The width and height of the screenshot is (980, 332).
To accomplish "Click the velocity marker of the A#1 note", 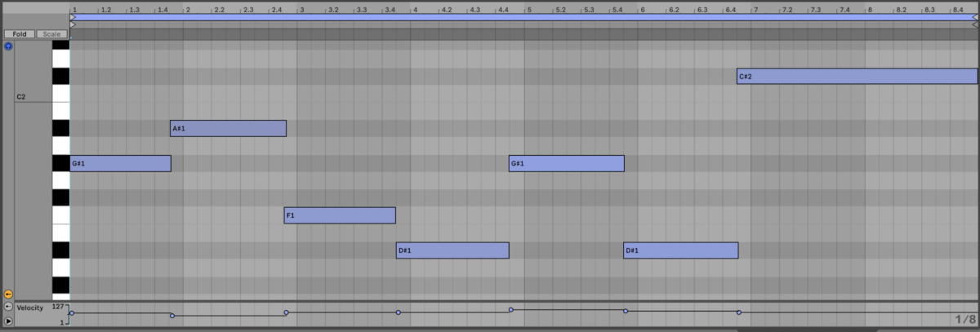I will point(172,316).
